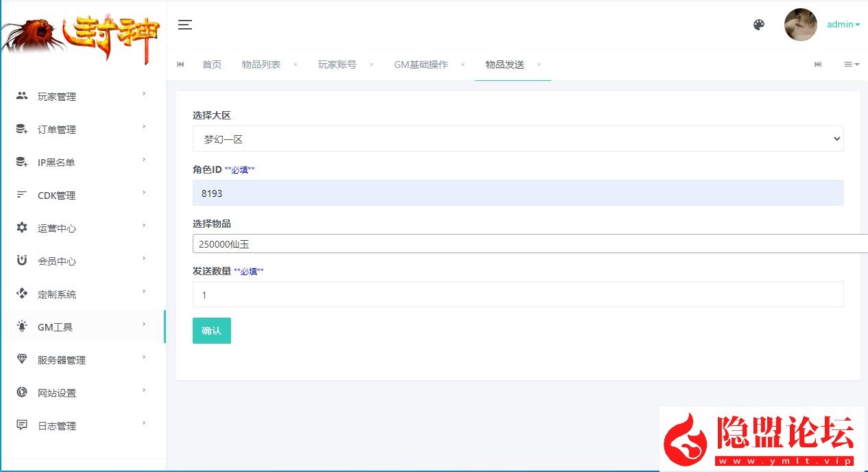Viewport: 868px width, 472px height.
Task: Click the 运营中心 gear icon
Action: tap(22, 228)
